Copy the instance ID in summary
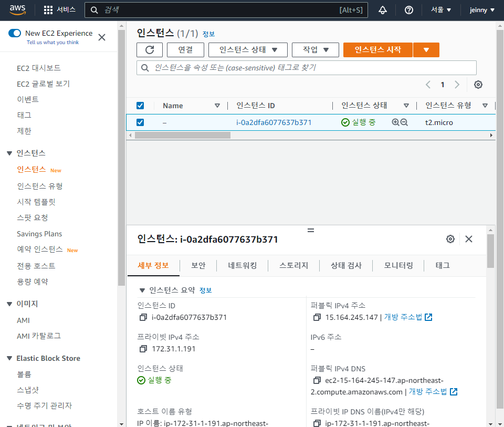Screen dimensions: 504x427 143,317
